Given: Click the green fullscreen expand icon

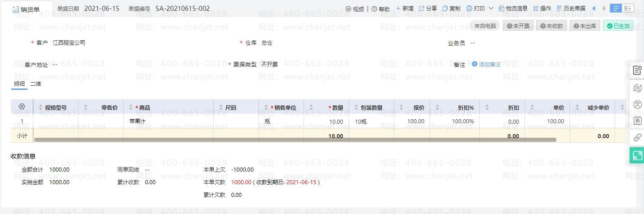Looking at the screenshot, I should coord(637,155).
